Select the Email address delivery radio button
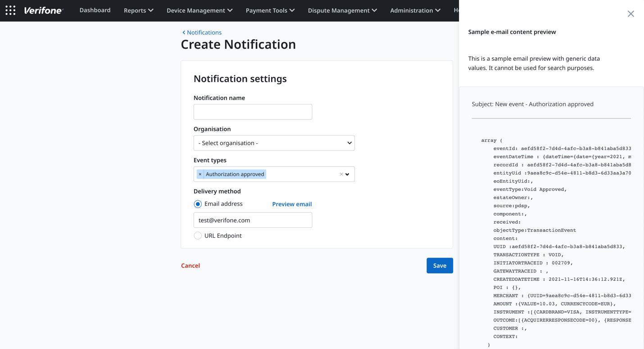The height and width of the screenshot is (349, 644). click(198, 204)
